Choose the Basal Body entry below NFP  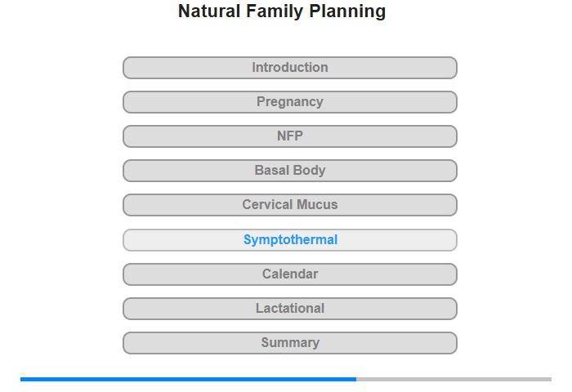click(x=290, y=171)
